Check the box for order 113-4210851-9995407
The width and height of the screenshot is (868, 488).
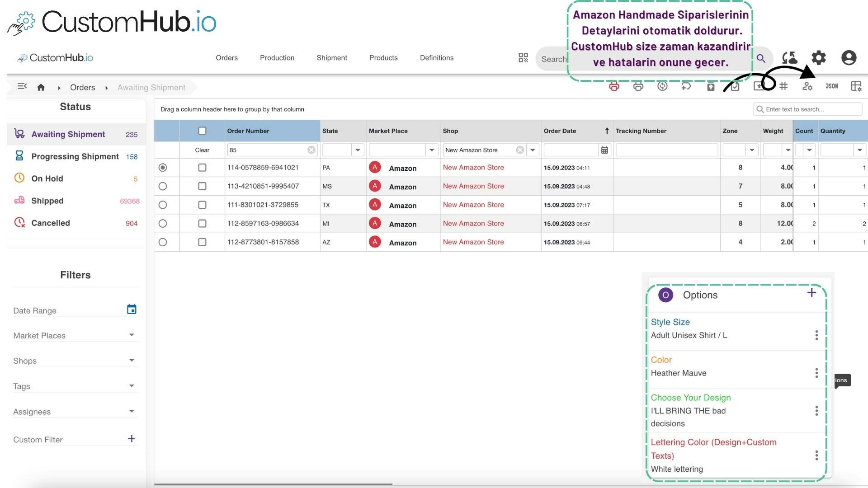pyautogui.click(x=202, y=186)
